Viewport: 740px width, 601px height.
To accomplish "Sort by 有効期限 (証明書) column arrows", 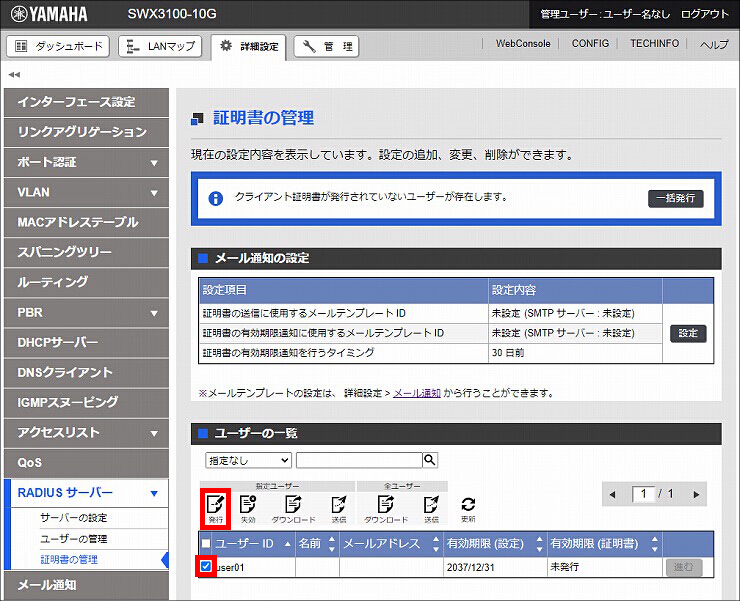I will (654, 544).
